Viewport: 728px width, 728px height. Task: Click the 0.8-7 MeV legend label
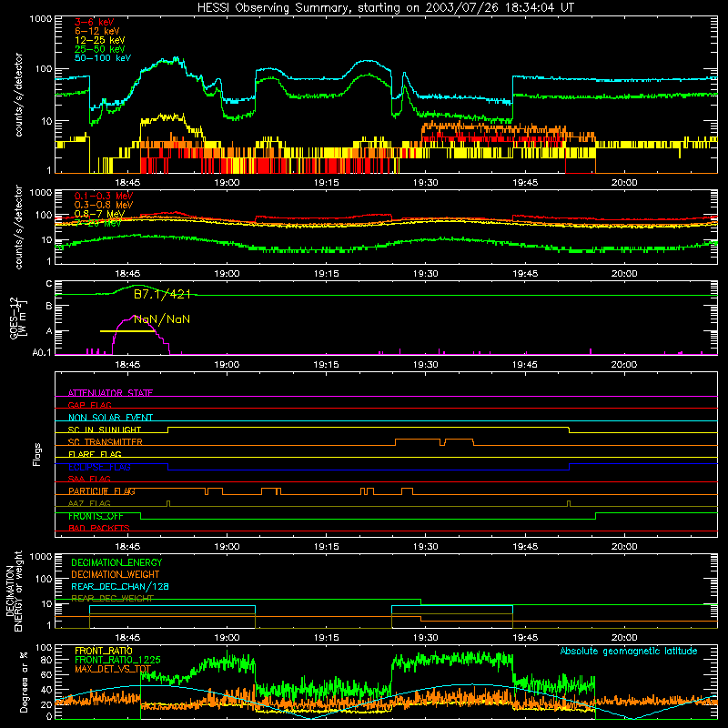(100, 214)
